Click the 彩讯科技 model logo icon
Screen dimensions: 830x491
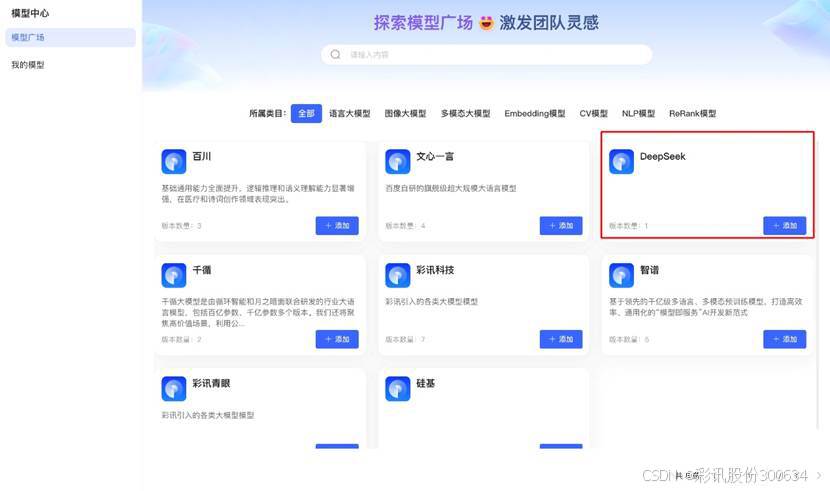tap(398, 275)
